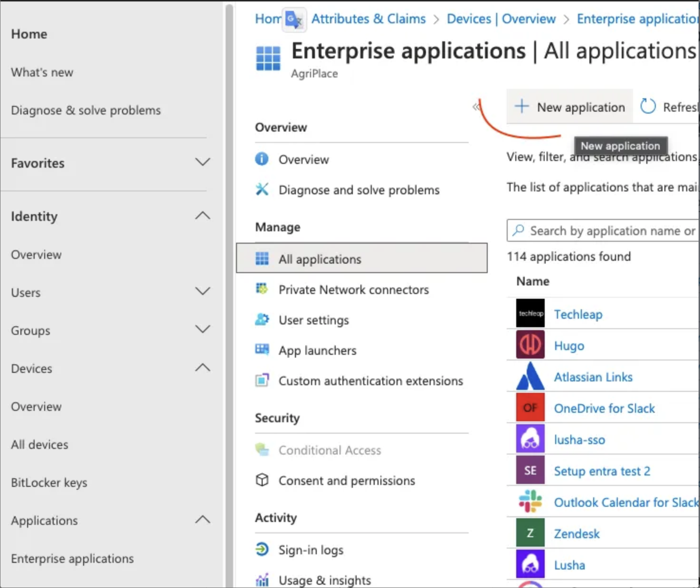Click the Techleap app logo
This screenshot has height=588, width=700.
pyautogui.click(x=530, y=313)
